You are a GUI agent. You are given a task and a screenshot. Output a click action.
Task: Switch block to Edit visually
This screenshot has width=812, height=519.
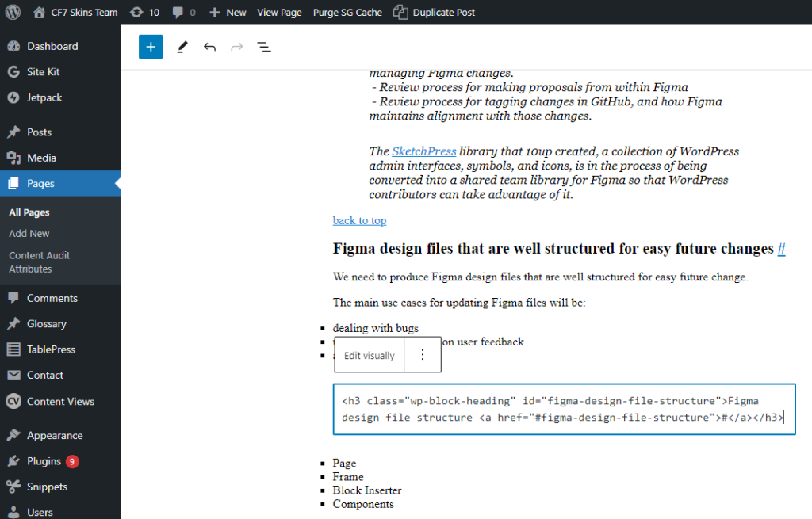coord(370,355)
